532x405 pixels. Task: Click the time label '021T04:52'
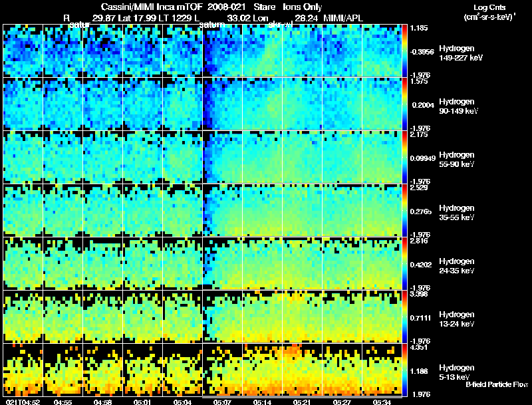point(23,402)
